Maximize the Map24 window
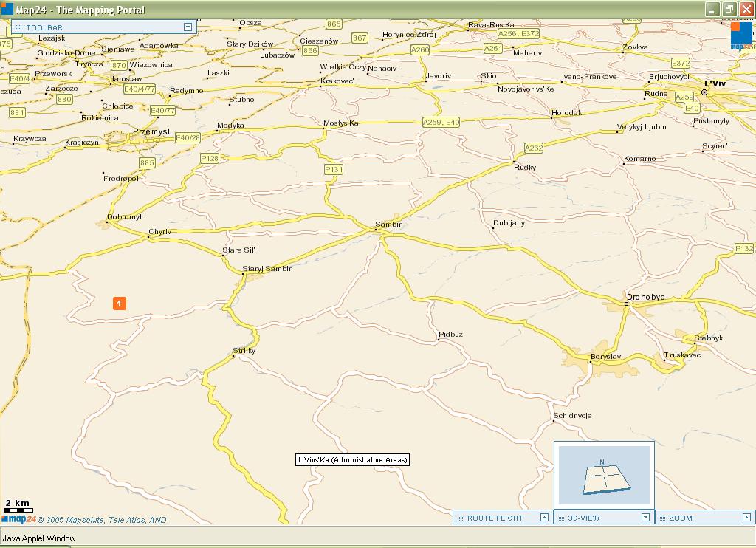The image size is (756, 548). (x=729, y=9)
